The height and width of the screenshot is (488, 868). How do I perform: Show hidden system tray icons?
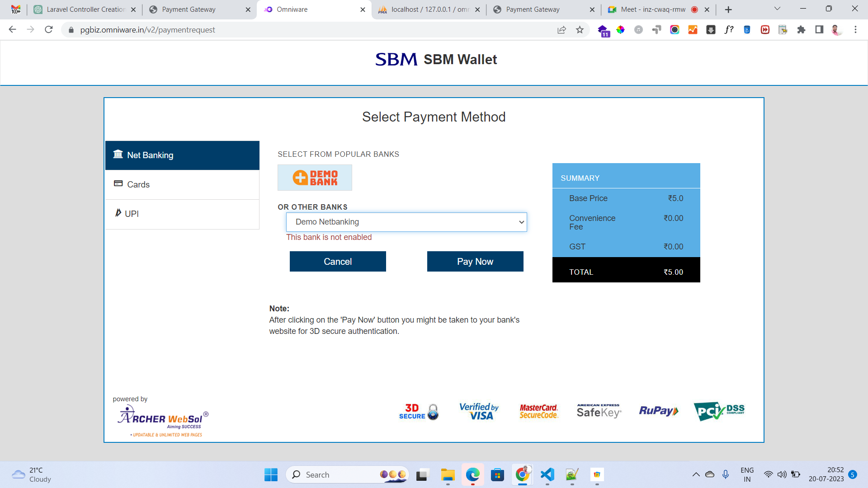coord(696,475)
